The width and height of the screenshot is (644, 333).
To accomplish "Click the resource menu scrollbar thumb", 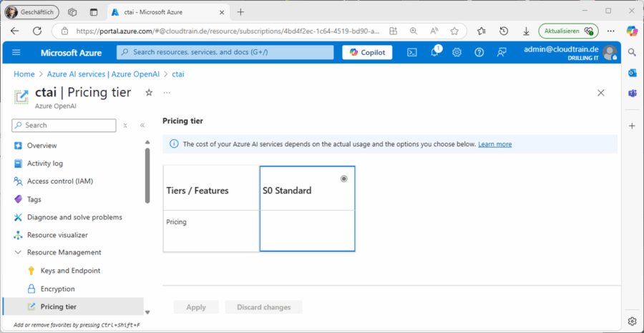I will coord(147,175).
